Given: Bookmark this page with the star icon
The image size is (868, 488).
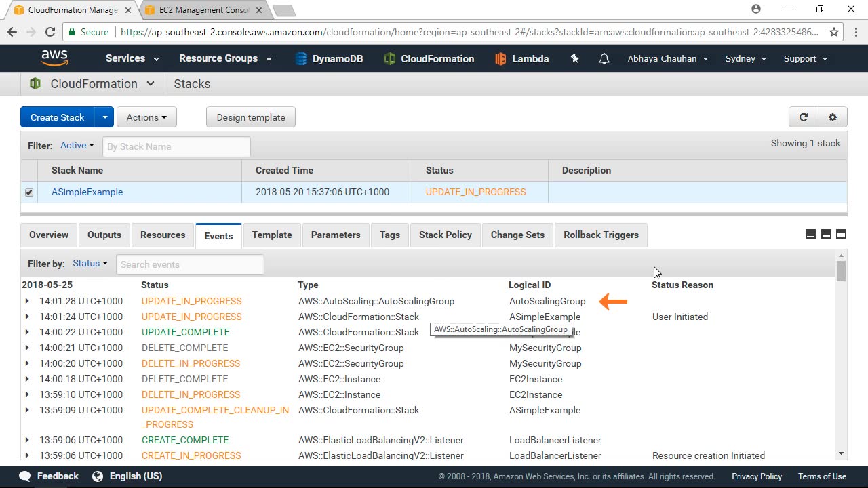Looking at the screenshot, I should coord(835,32).
